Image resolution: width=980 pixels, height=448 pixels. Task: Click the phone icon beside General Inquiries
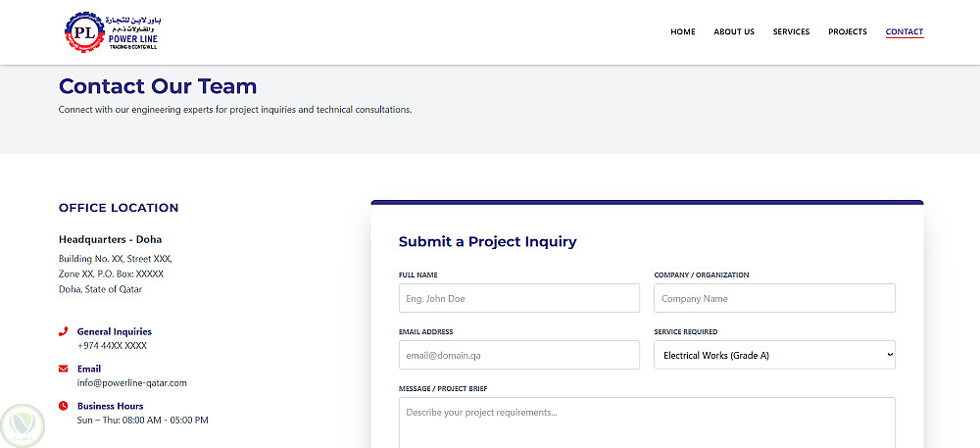[64, 331]
